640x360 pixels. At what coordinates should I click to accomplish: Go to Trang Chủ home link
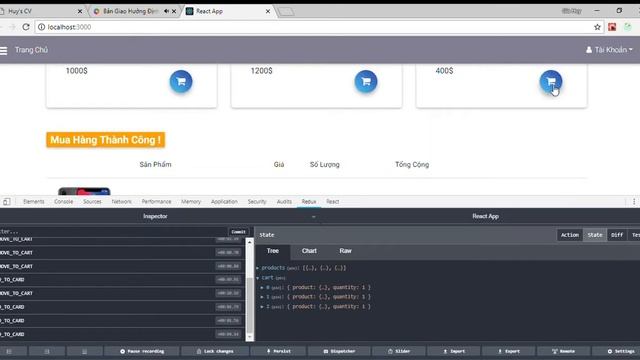(x=31, y=50)
